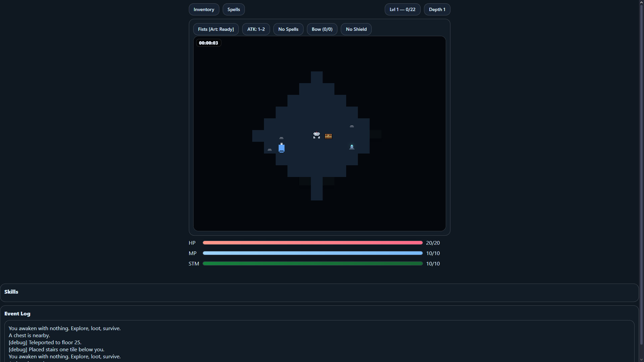
Task: Pick up the blue potion
Action: pyautogui.click(x=281, y=148)
